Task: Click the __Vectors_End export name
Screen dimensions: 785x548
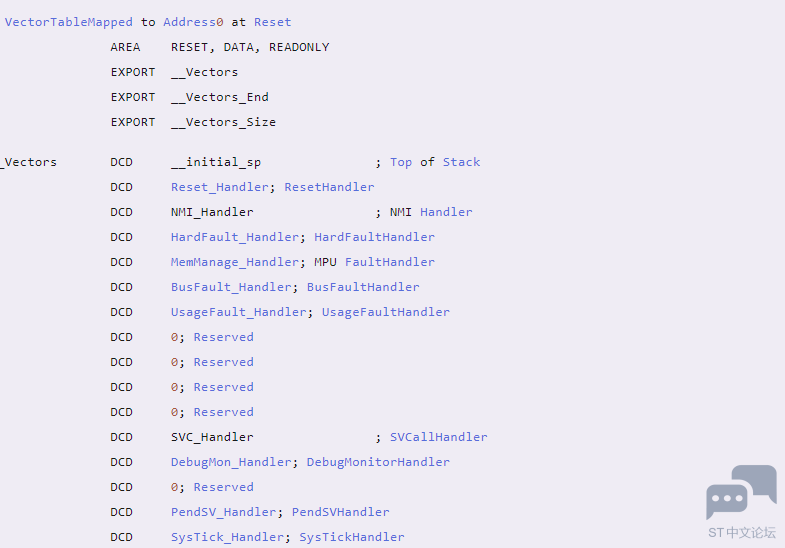Action: point(220,97)
